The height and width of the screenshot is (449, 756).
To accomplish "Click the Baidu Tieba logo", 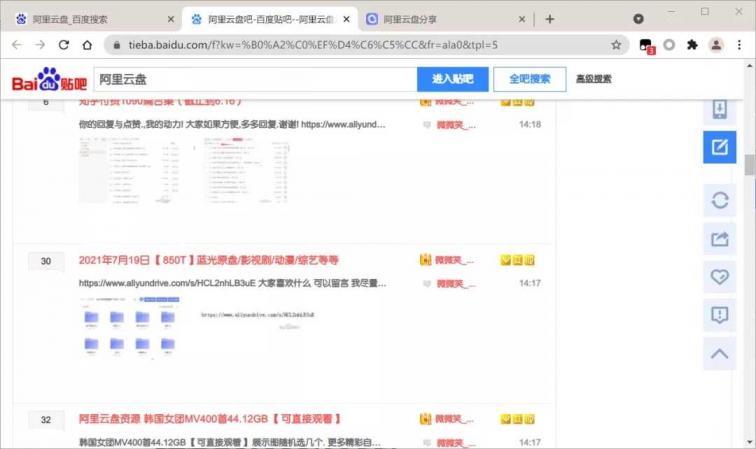I will coord(49,80).
